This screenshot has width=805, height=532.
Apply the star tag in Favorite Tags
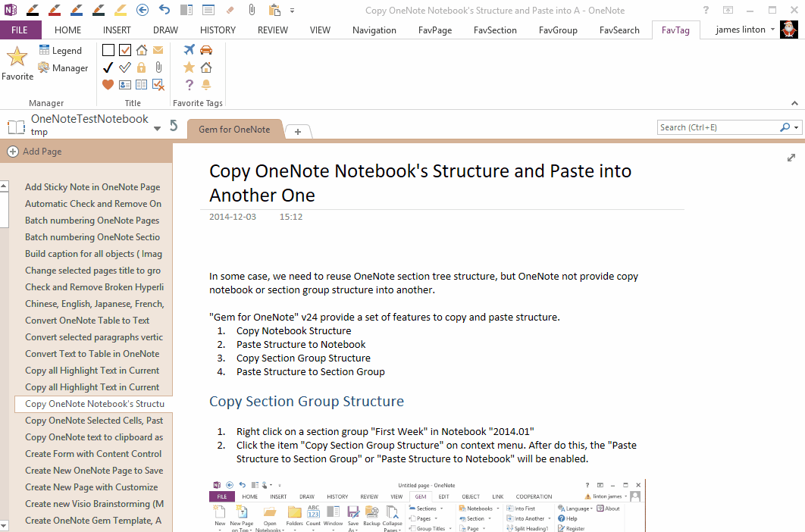click(x=190, y=67)
